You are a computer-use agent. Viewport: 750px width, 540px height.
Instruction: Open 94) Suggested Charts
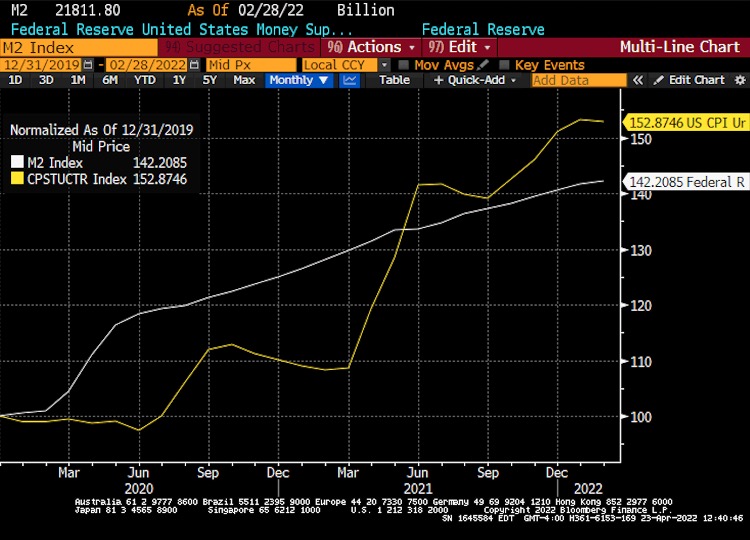tap(240, 47)
